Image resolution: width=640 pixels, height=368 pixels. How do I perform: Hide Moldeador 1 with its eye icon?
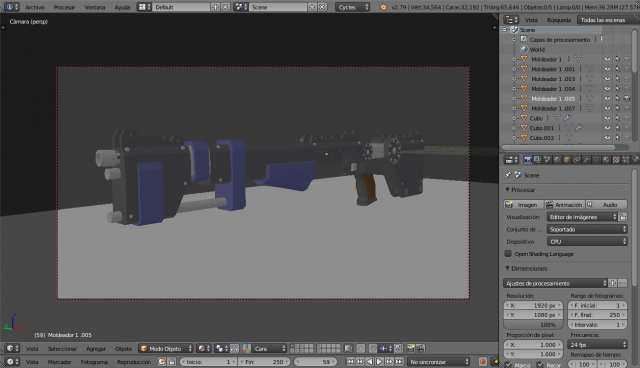pos(607,59)
